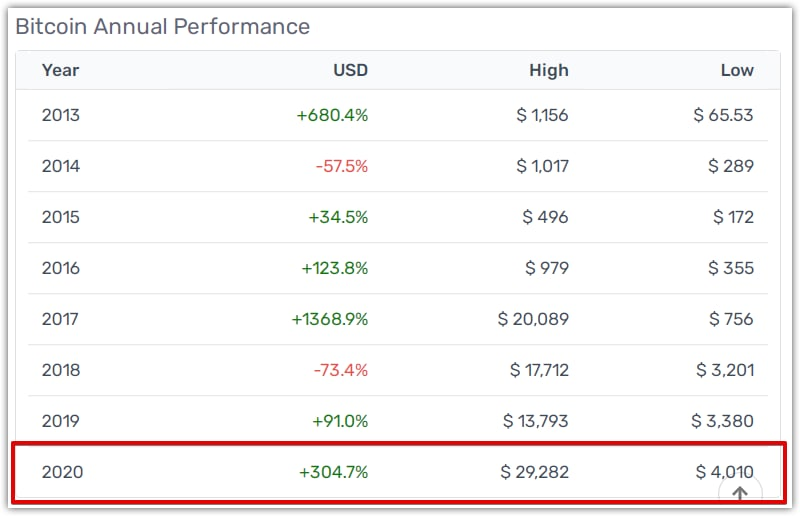The height and width of the screenshot is (516, 800).
Task: Click the +34.5% value
Action: [338, 217]
